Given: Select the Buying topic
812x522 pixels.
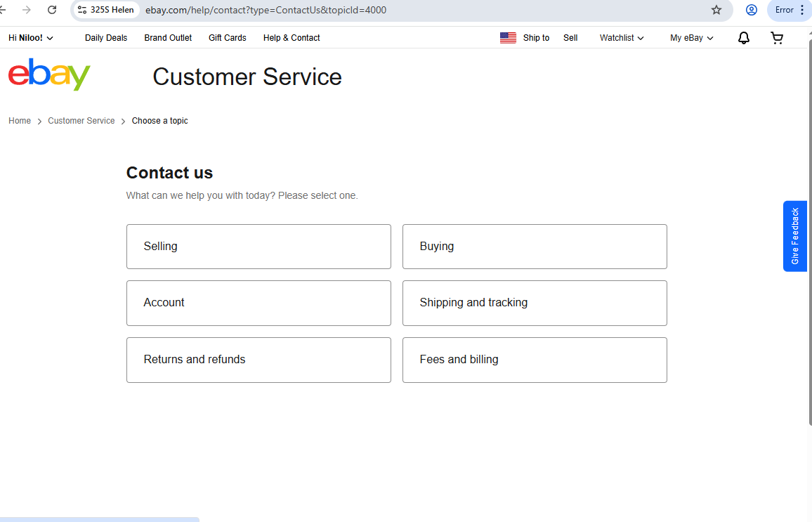Looking at the screenshot, I should 535,247.
